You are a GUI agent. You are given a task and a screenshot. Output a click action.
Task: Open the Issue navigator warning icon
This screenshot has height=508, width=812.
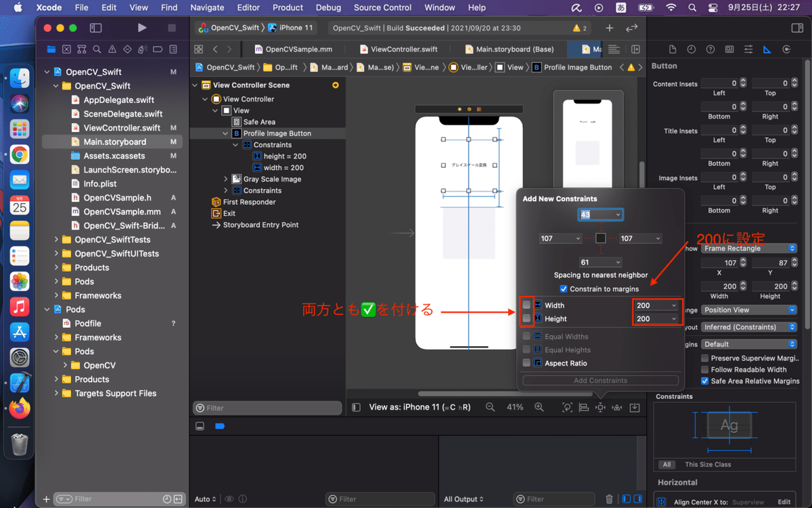tap(112, 49)
